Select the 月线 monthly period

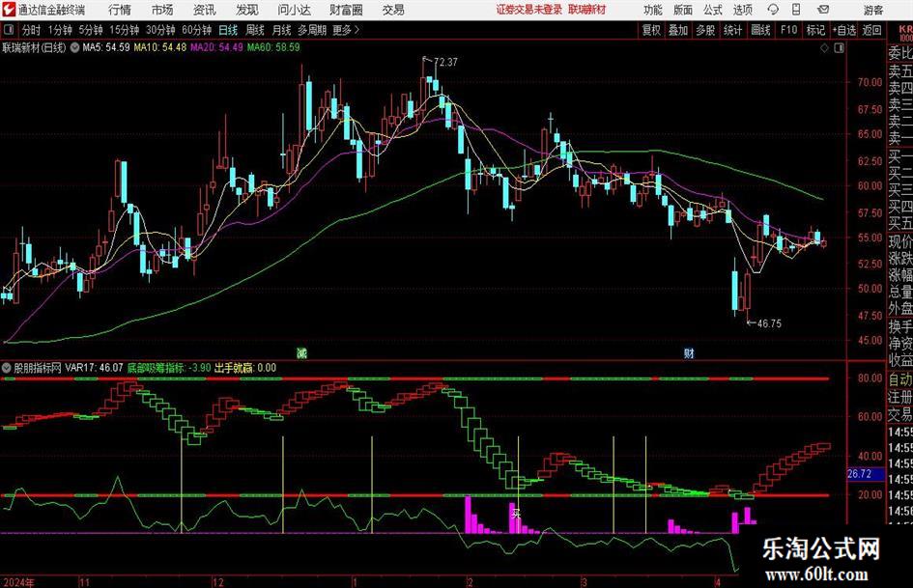click(x=282, y=30)
